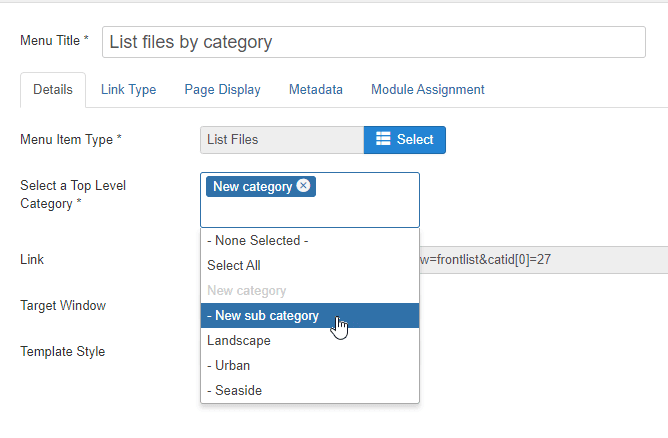Click the greyed-out New category list option
The image size is (668, 438).
click(246, 291)
